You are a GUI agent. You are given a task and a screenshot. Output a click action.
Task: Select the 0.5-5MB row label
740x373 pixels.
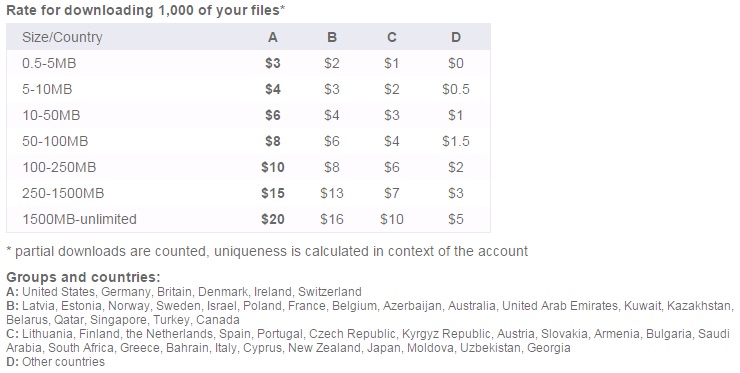(x=49, y=63)
